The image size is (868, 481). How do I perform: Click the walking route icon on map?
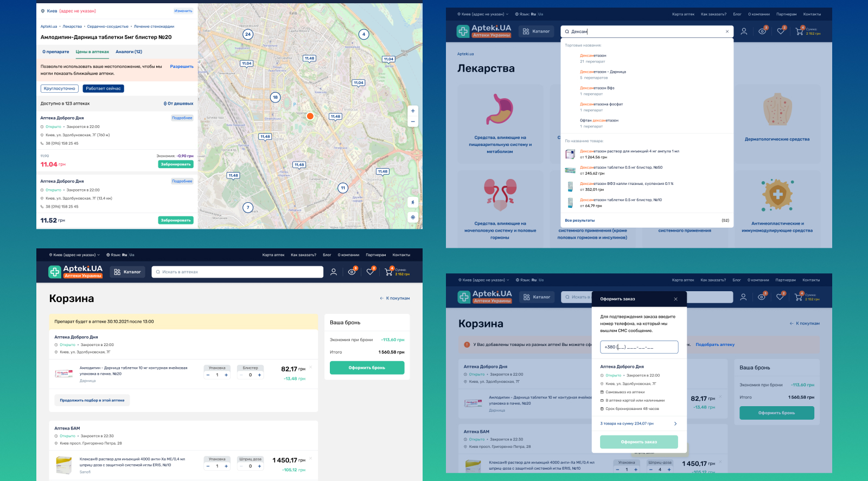413,202
